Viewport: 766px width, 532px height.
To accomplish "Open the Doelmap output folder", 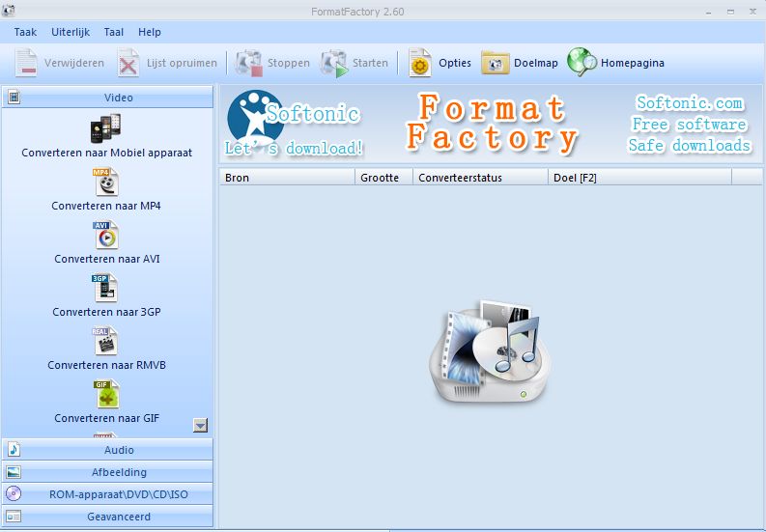I will pos(496,63).
